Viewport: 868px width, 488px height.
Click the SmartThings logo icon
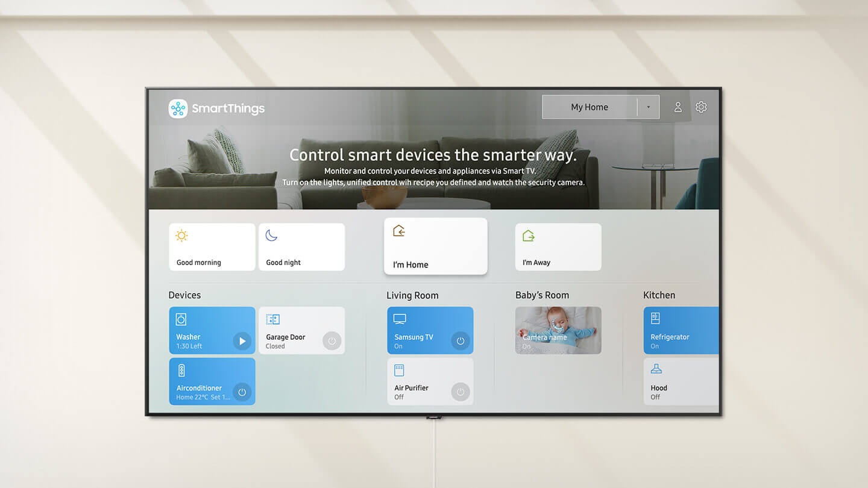pos(178,108)
